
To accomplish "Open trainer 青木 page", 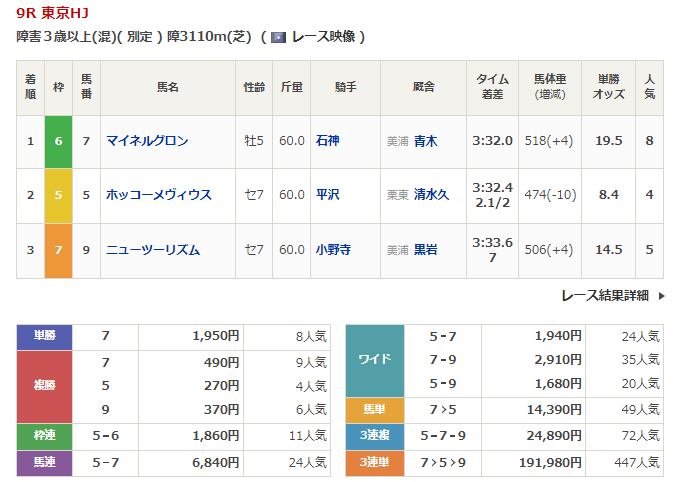I will click(425, 141).
